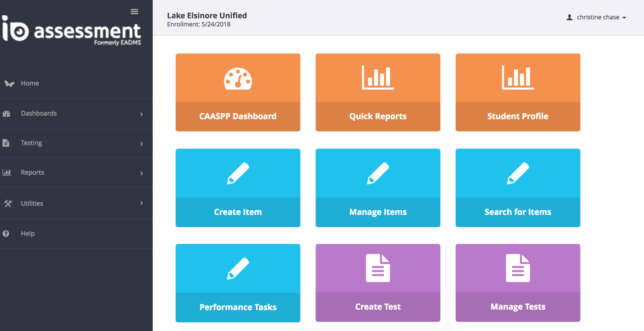This screenshot has height=331, width=644.
Task: Select the Manage Items pencil icon
Action: [x=378, y=173]
